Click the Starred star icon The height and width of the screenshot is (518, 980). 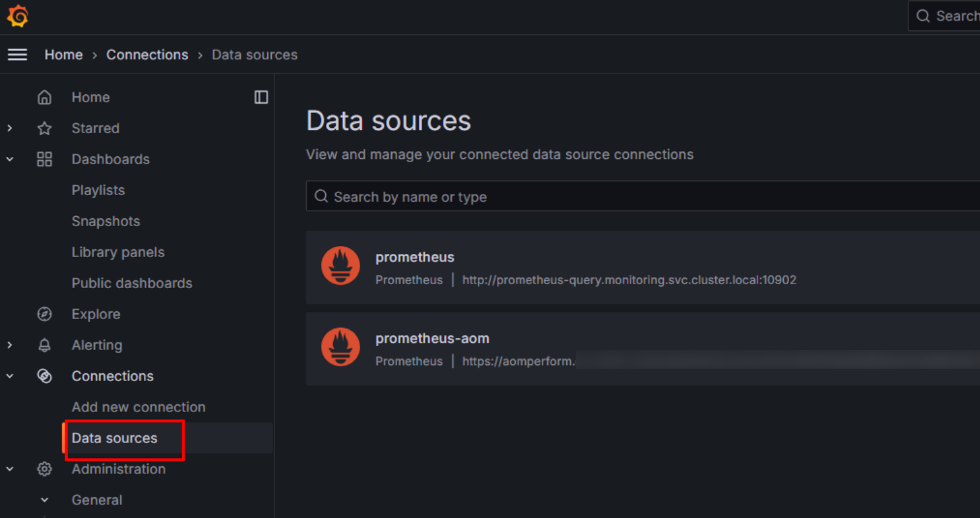click(45, 129)
